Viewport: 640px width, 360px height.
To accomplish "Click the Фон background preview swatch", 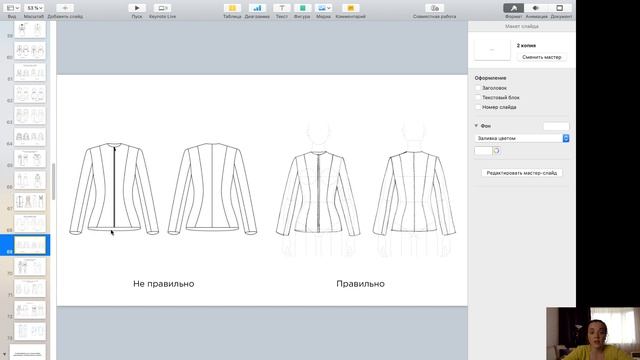I will tap(556, 126).
